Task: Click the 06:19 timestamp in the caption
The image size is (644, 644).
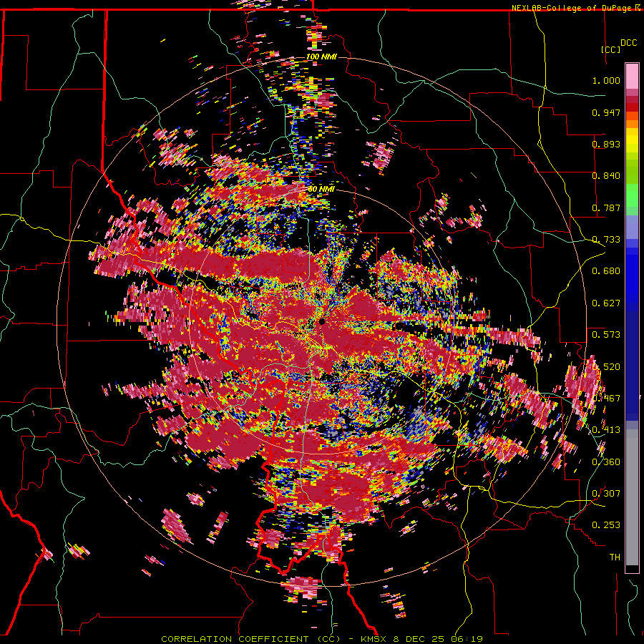Action: tap(468, 639)
